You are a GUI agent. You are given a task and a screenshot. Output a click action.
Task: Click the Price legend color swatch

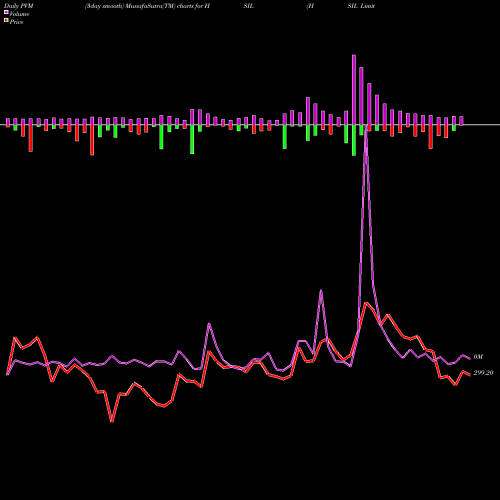(x=6, y=21)
